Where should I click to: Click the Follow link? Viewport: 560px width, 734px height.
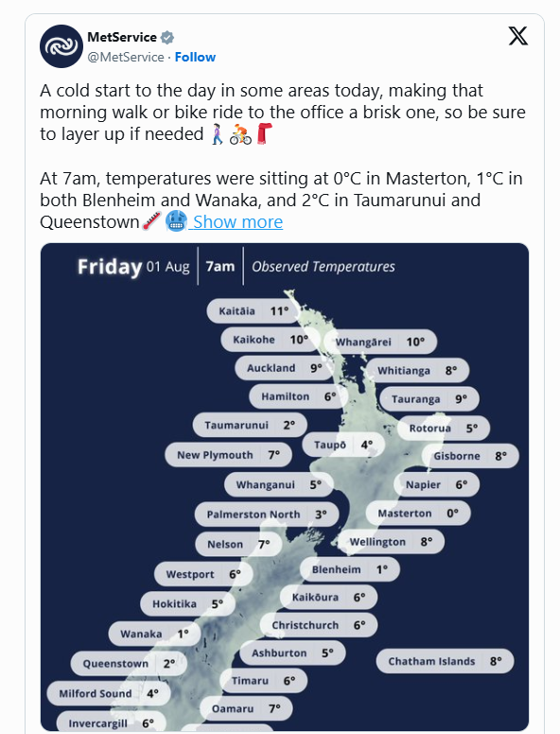tap(195, 57)
